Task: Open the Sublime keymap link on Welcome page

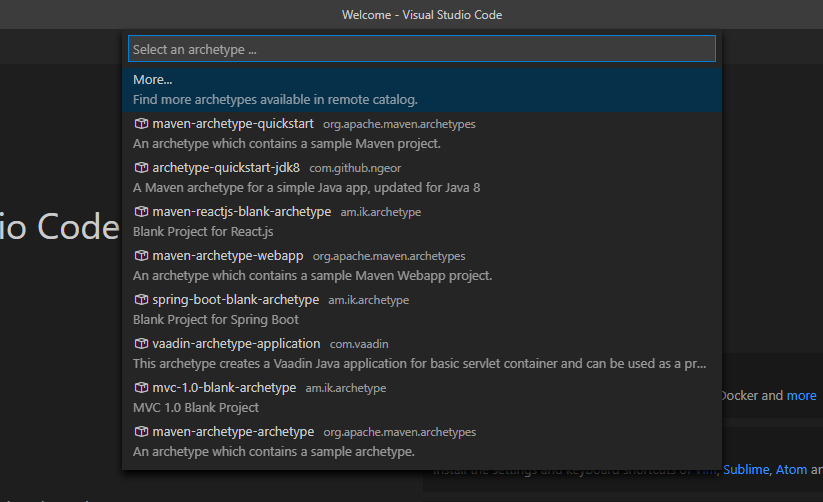Action: [x=746, y=469]
